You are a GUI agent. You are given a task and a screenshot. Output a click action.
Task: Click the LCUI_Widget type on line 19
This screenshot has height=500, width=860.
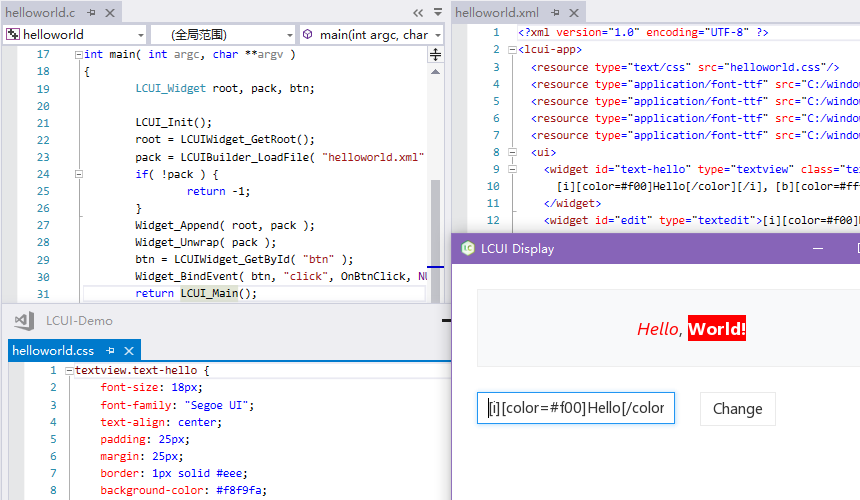[171, 88]
